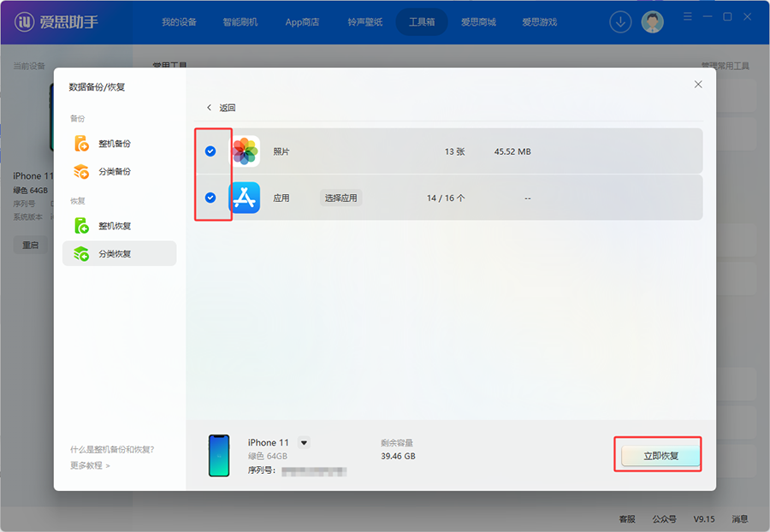Open the App商店 tab
The width and height of the screenshot is (770, 532).
click(302, 22)
